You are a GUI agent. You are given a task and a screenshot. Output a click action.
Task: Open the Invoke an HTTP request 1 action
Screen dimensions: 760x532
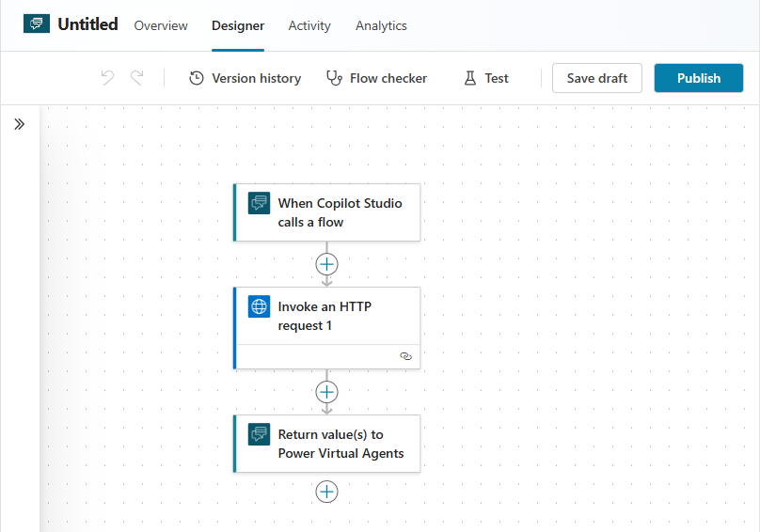326,328
